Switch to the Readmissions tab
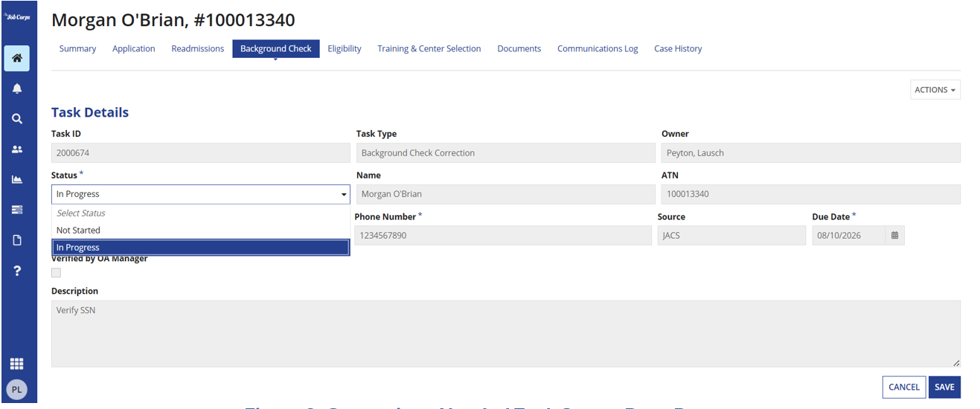 (x=197, y=49)
